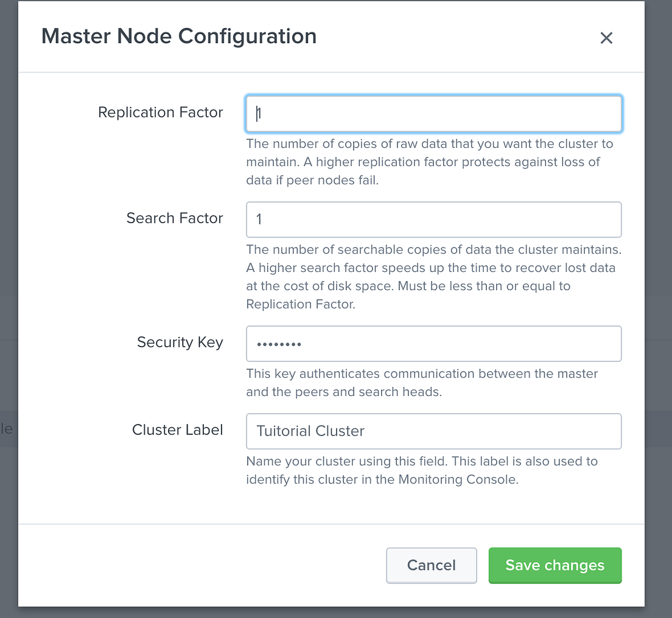This screenshot has width=672, height=618.
Task: Click the Search Factor label text
Action: click(x=174, y=218)
